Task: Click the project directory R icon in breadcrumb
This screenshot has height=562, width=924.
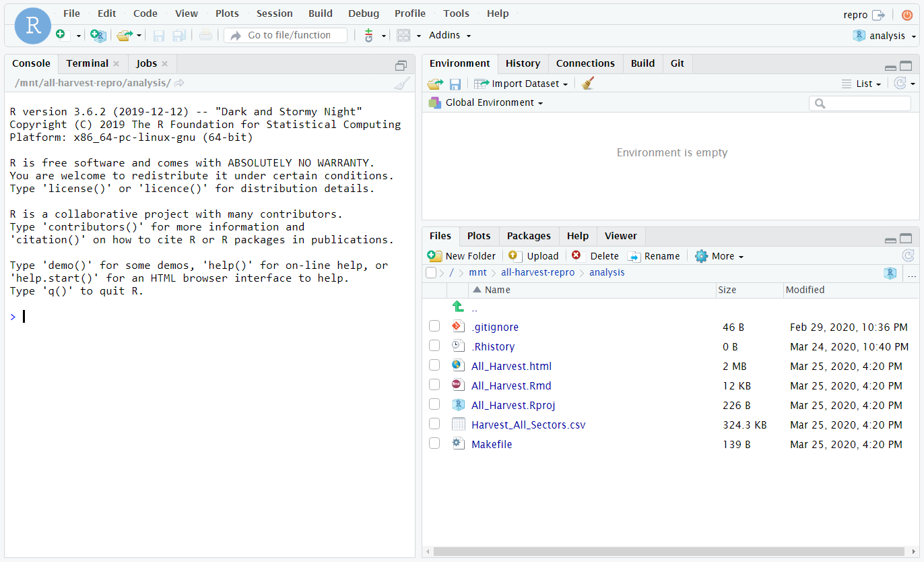Action: [x=890, y=274]
